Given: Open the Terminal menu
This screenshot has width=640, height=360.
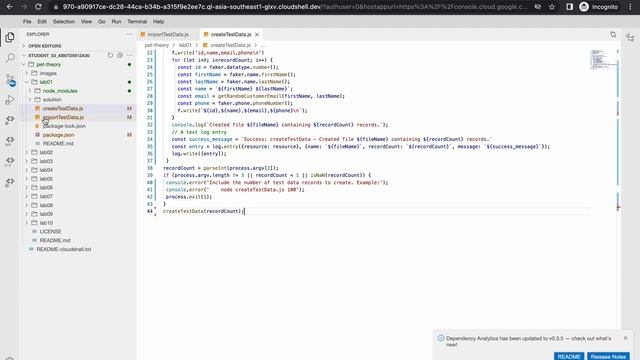Looking at the screenshot, I should pyautogui.click(x=137, y=22).
